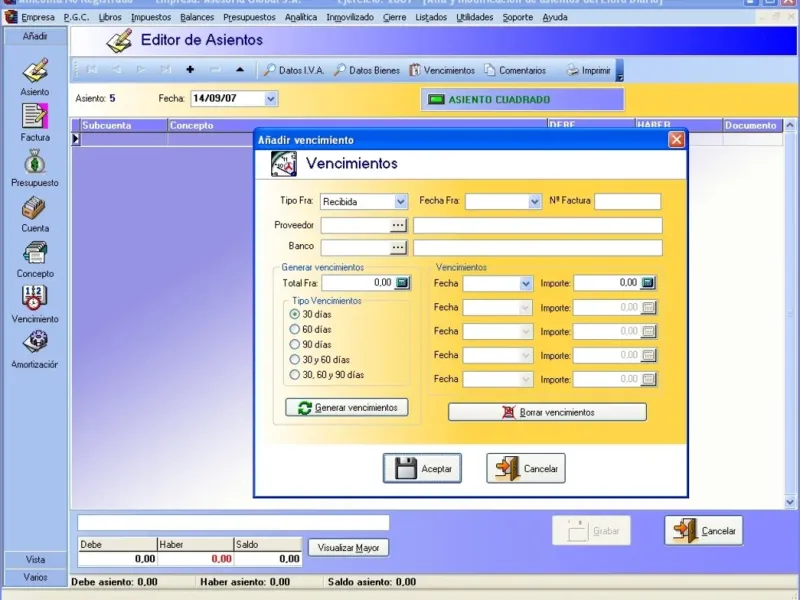Switch to the Añadir sidebar tab
Screen dimensions: 800x600
coord(35,36)
